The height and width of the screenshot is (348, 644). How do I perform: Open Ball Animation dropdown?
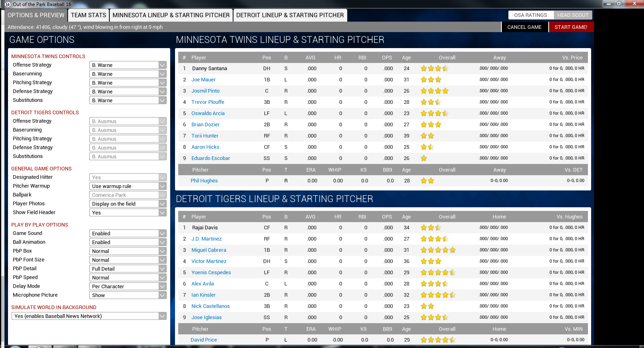click(x=128, y=242)
